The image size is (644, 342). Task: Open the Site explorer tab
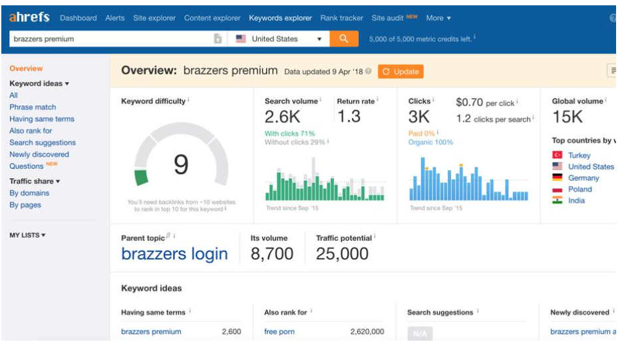click(154, 18)
